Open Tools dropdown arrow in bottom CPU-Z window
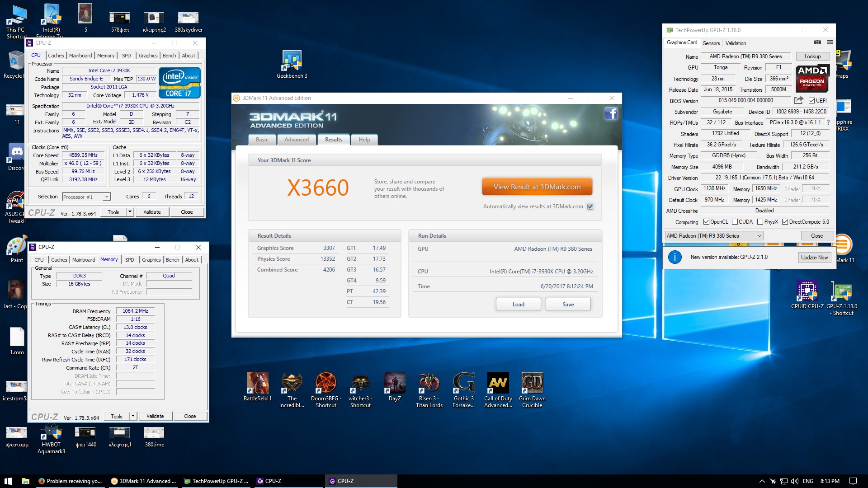This screenshot has width=868, height=488. 133,416
